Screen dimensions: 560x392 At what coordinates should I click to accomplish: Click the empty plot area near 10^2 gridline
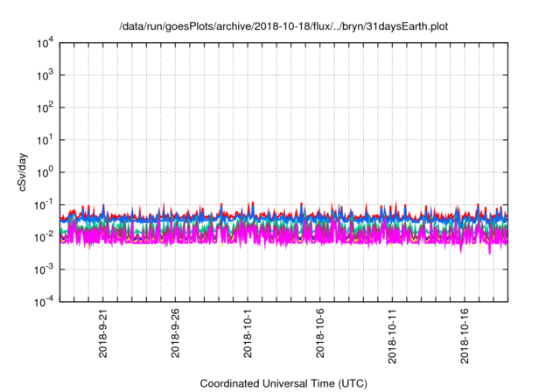tap(280, 122)
